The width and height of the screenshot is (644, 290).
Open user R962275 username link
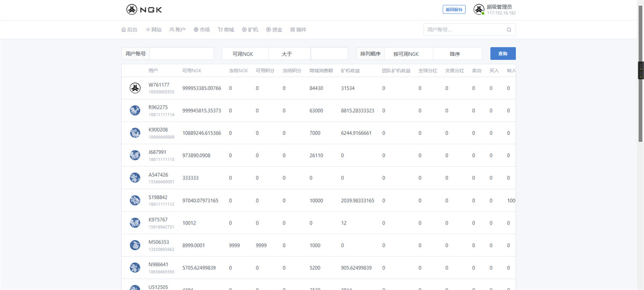(158, 107)
